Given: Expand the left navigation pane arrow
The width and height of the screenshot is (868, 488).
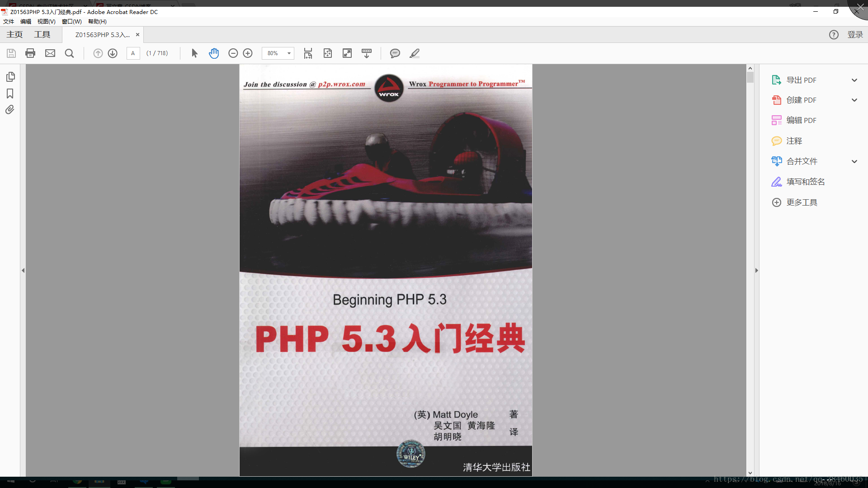Looking at the screenshot, I should pyautogui.click(x=23, y=271).
